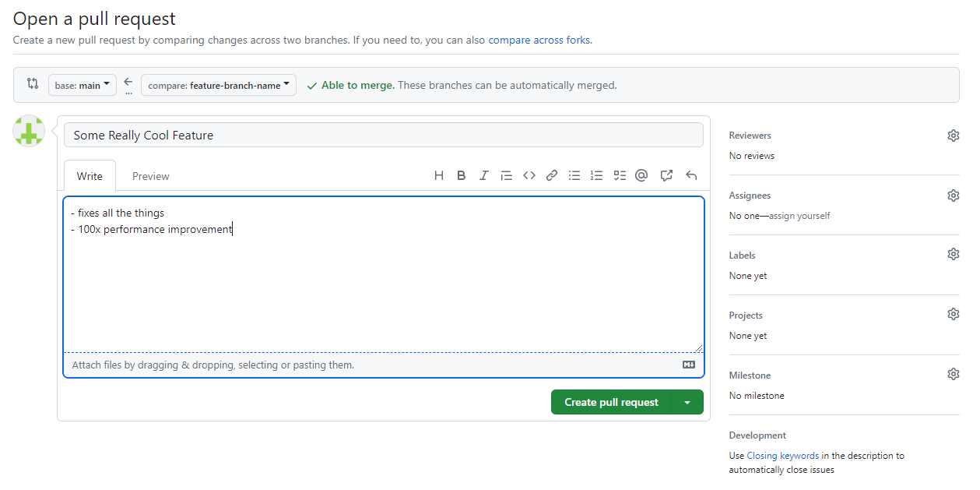Expand the Create pull request dropdown arrow
This screenshot has width=980, height=490.
687,402
